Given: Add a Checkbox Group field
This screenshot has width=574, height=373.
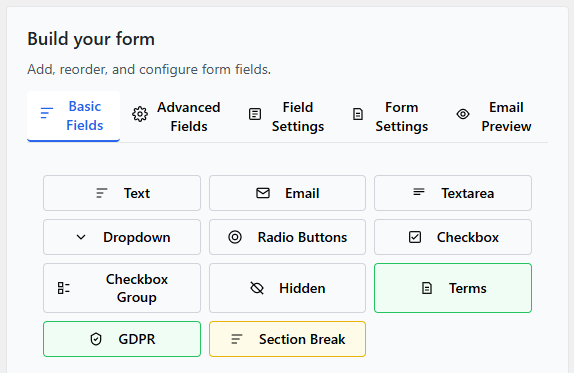Looking at the screenshot, I should point(122,288).
